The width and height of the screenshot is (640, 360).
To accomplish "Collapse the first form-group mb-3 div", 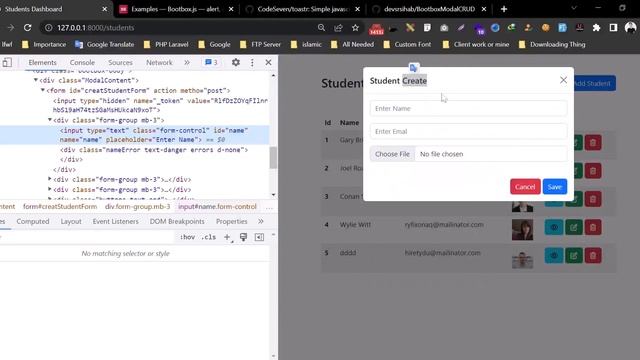I will click(x=50, y=120).
